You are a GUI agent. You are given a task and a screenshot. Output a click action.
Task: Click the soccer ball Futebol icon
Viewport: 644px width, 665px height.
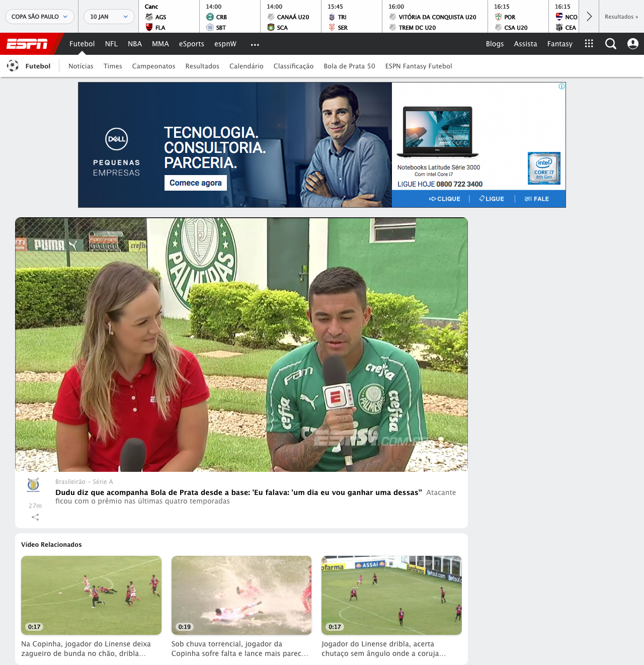coord(13,66)
